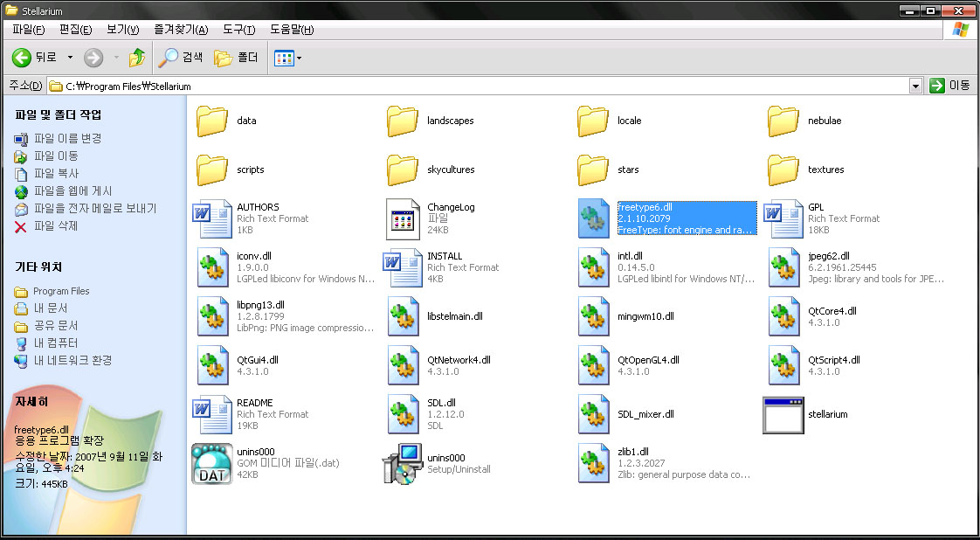The image size is (980, 540).
Task: Go to 내 문서 location
Action: tap(41, 308)
